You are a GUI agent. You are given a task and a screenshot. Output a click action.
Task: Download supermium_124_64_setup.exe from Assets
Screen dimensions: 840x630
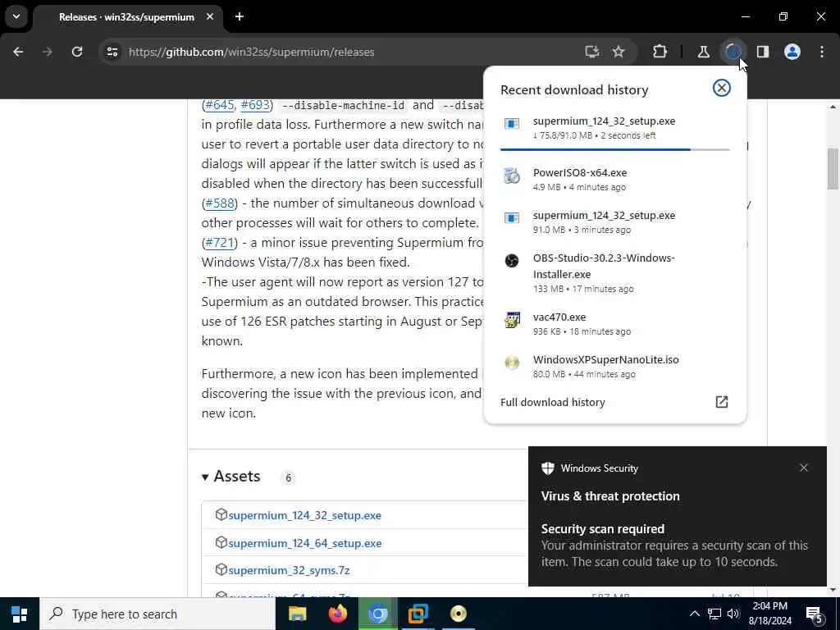coord(305,543)
